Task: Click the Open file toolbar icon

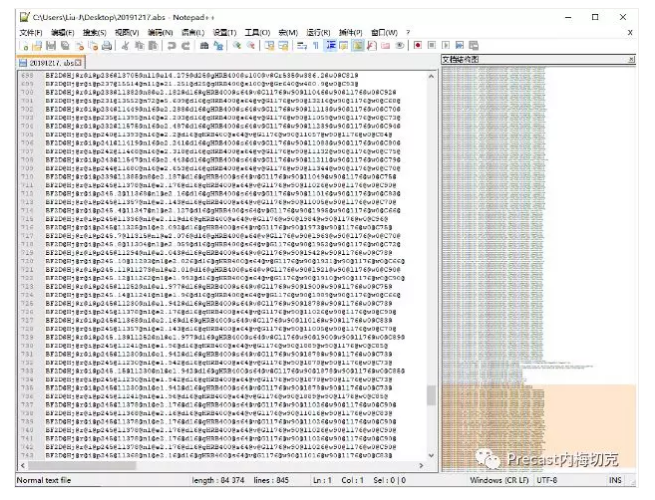Action: coord(38,46)
